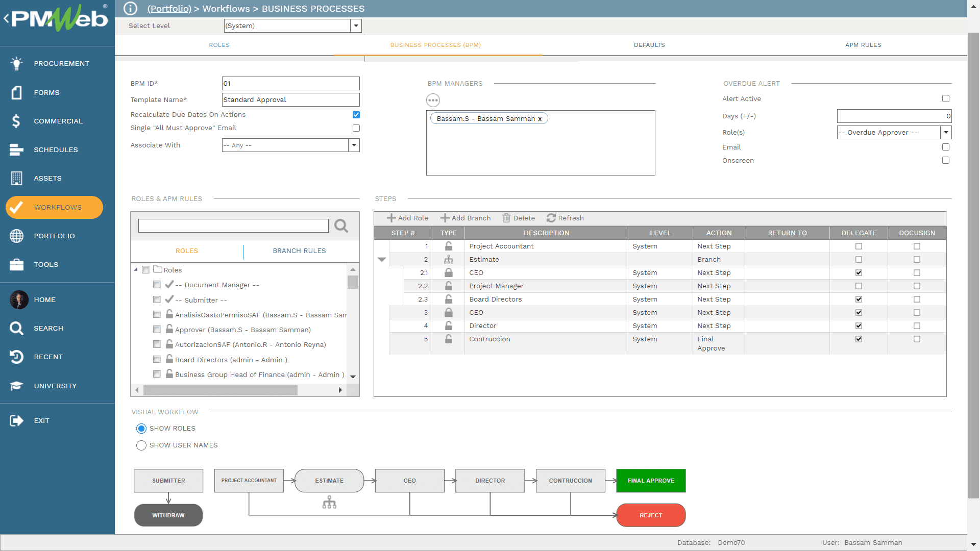
Task: Open the University graduation cap icon
Action: click(16, 386)
